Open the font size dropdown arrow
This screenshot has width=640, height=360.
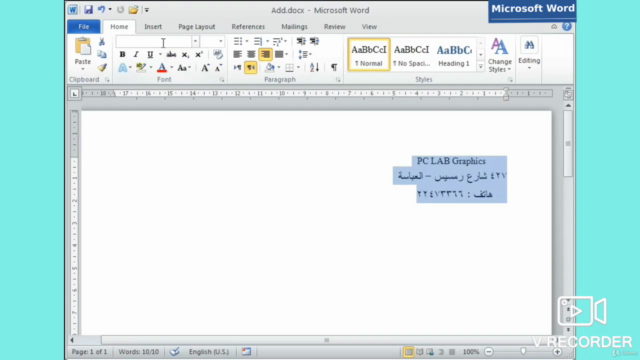point(221,41)
